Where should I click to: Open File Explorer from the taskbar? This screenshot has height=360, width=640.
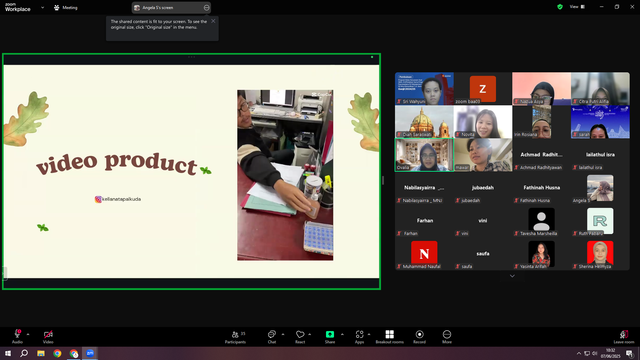pos(41,353)
